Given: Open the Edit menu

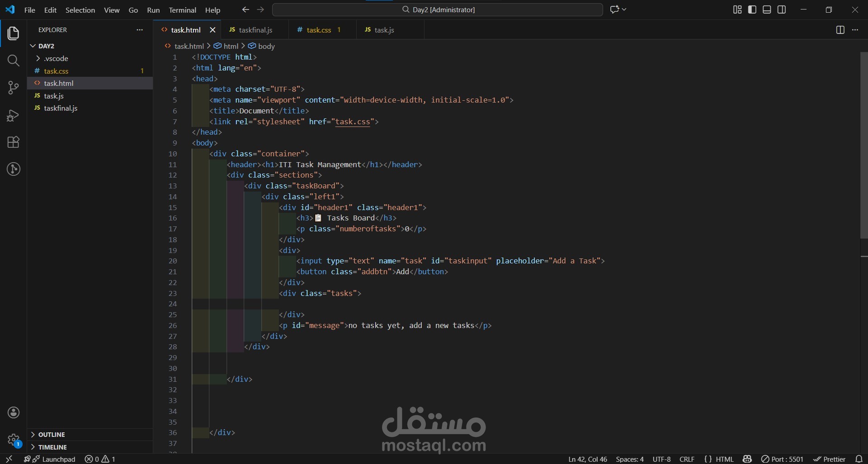Looking at the screenshot, I should (50, 10).
